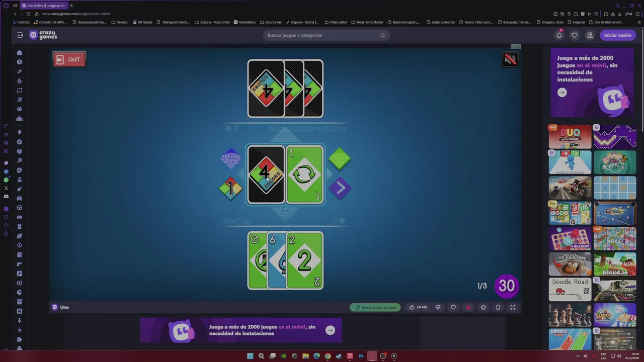Screen dimensions: 644x362
Task: Open notifications bell icon
Action: click(x=559, y=35)
